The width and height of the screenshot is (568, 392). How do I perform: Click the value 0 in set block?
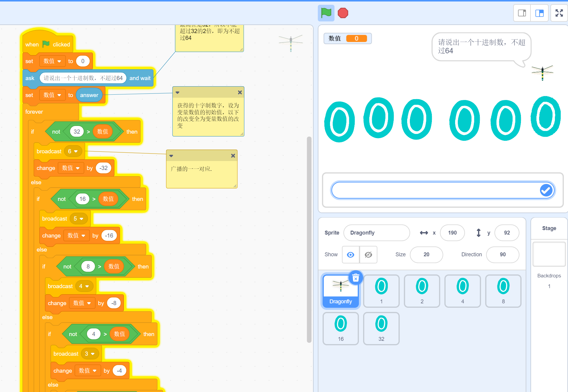coord(83,61)
